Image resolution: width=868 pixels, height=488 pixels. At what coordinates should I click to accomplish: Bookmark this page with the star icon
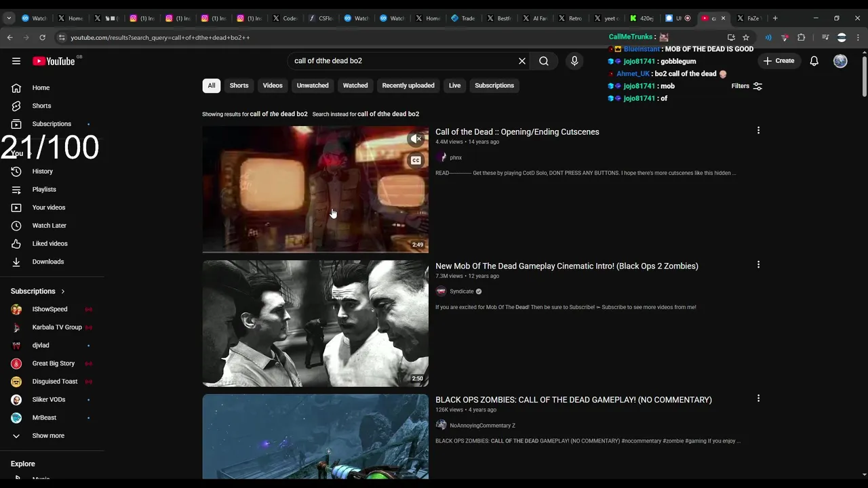click(x=746, y=37)
